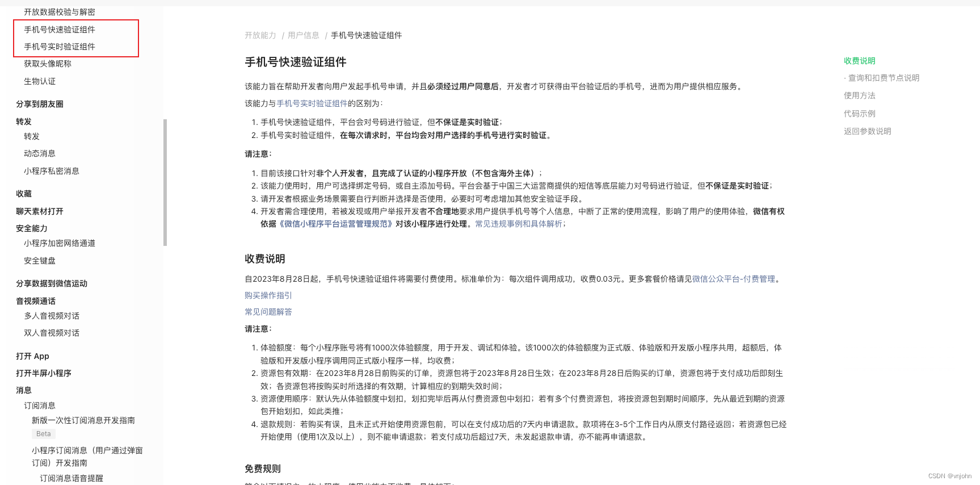Click the 免费规则 section heading

[x=263, y=469]
